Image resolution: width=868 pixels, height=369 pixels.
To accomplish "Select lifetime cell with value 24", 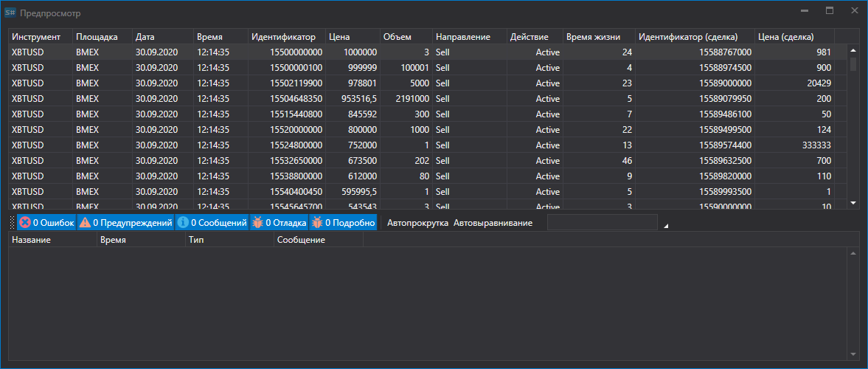I will pyautogui.click(x=599, y=52).
